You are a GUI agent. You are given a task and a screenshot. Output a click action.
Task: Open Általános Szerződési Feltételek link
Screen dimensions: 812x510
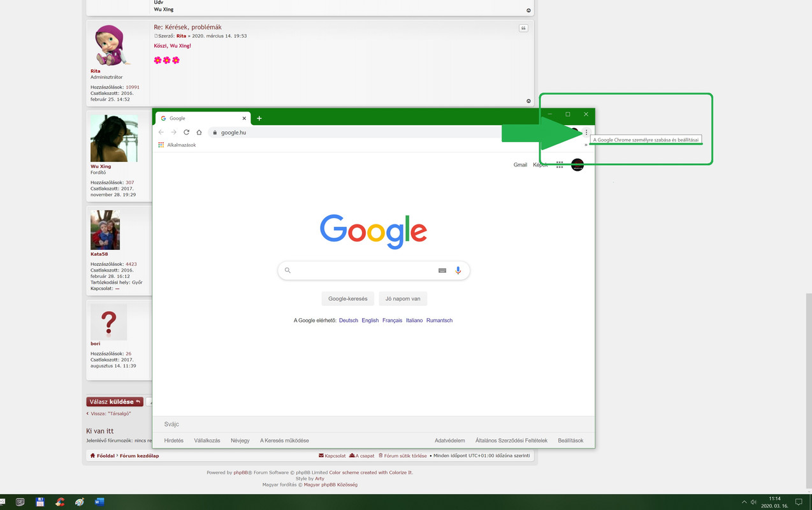(511, 441)
